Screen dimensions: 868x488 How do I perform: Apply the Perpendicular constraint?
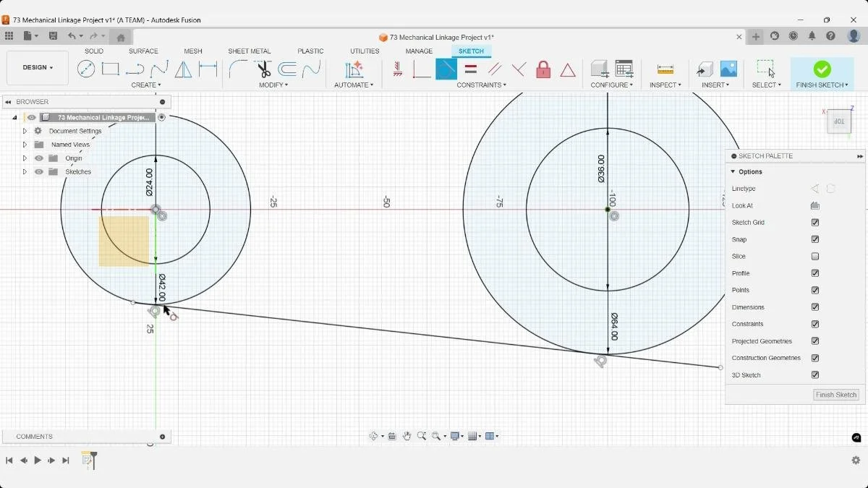pos(519,69)
